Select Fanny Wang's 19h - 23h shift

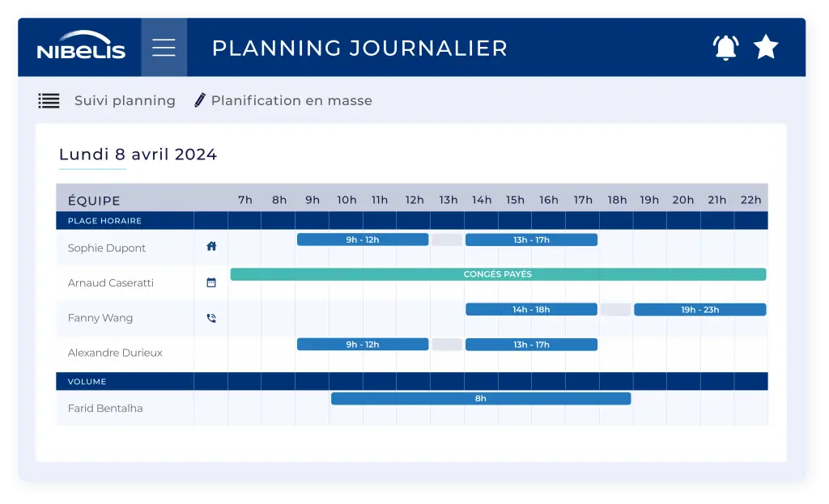(x=700, y=310)
